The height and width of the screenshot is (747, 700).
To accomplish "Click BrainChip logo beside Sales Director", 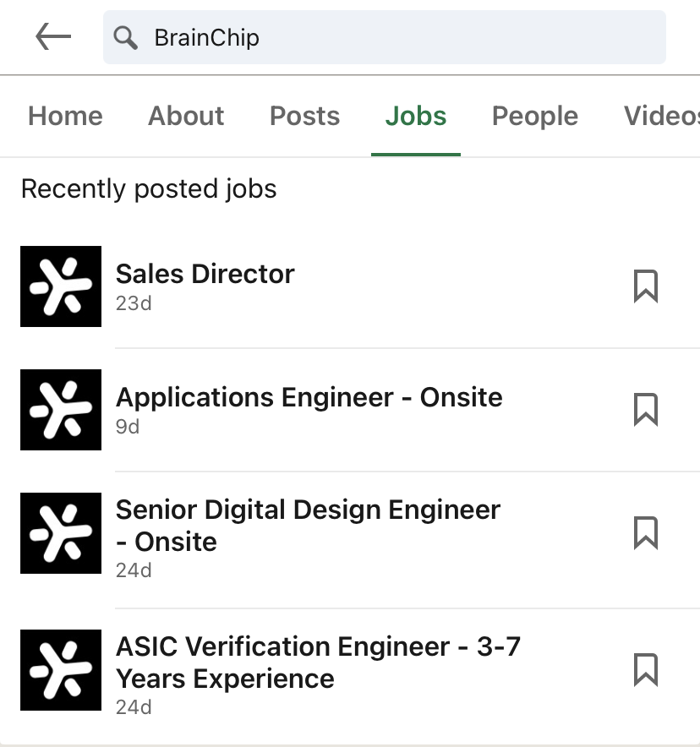I will coord(61,286).
